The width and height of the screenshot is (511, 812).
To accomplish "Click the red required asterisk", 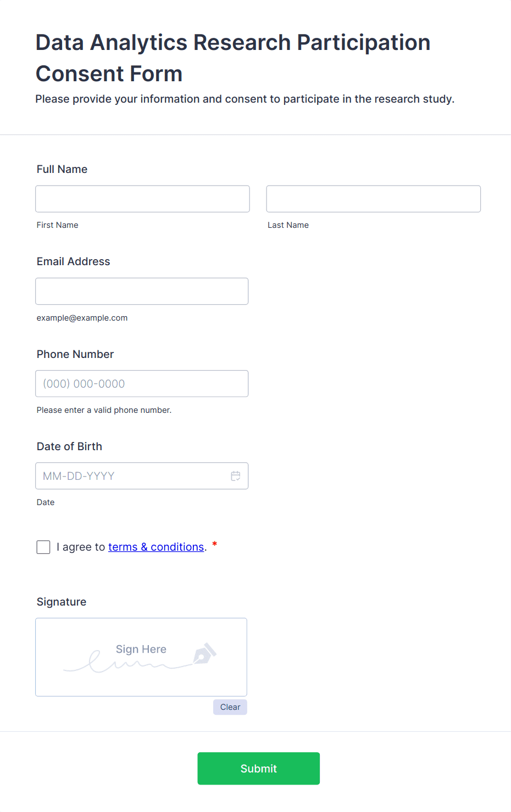I will (x=215, y=544).
